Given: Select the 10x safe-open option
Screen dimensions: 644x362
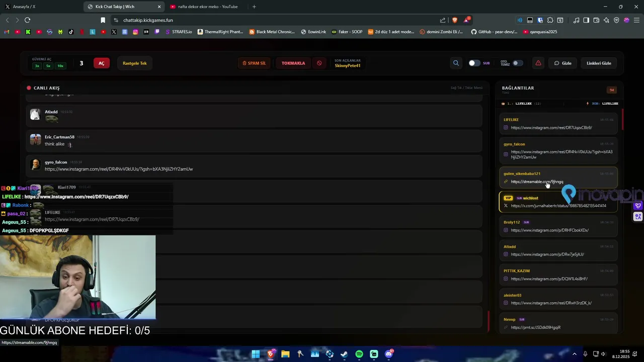Looking at the screenshot, I should (60, 66).
